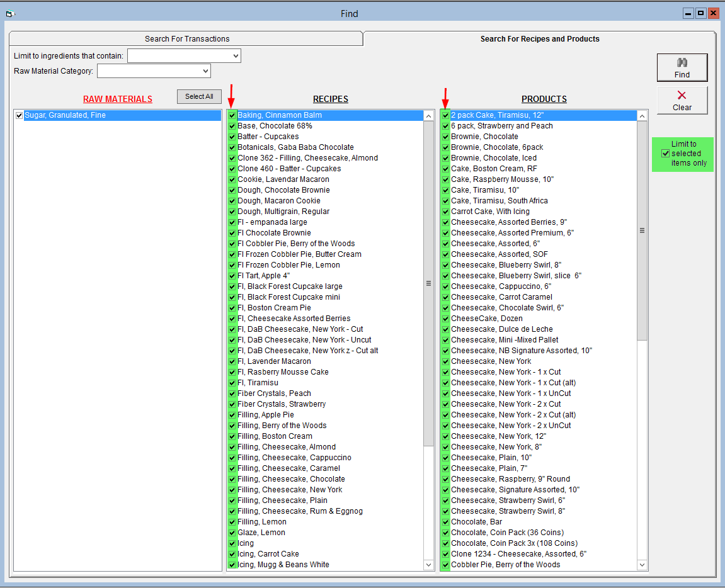725x588 pixels.
Task: Click the RAW MATERIALS heading link
Action: (x=118, y=99)
